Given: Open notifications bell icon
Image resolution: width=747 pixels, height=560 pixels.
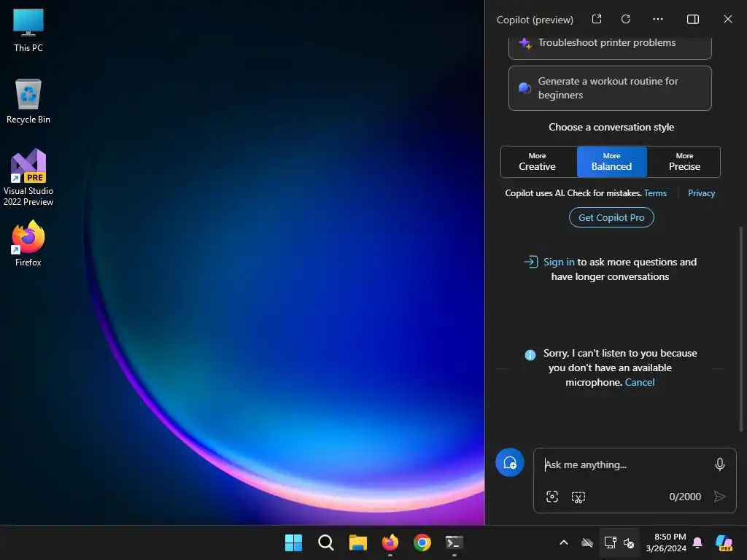Looking at the screenshot, I should point(697,542).
